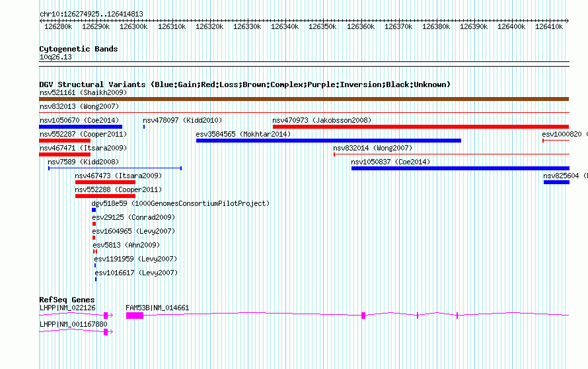The width and height of the screenshot is (588, 369).
Task: Click red nsv467473 loss bar
Action: 105,182
